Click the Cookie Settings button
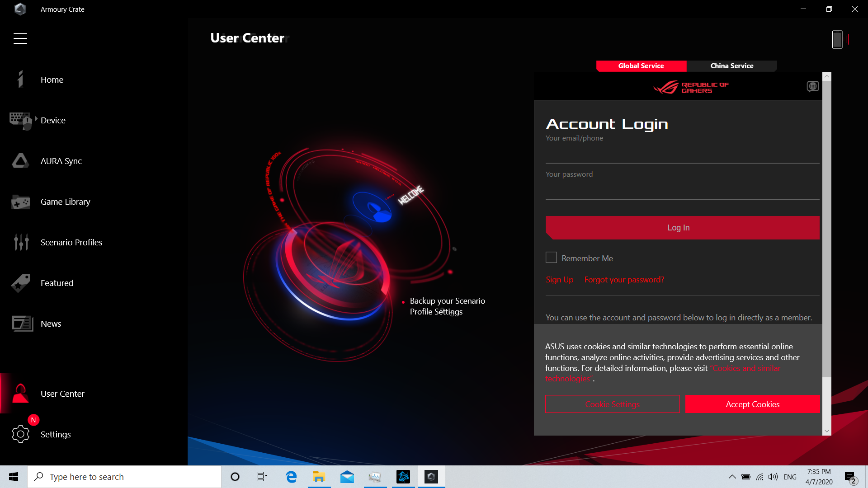 tap(612, 404)
